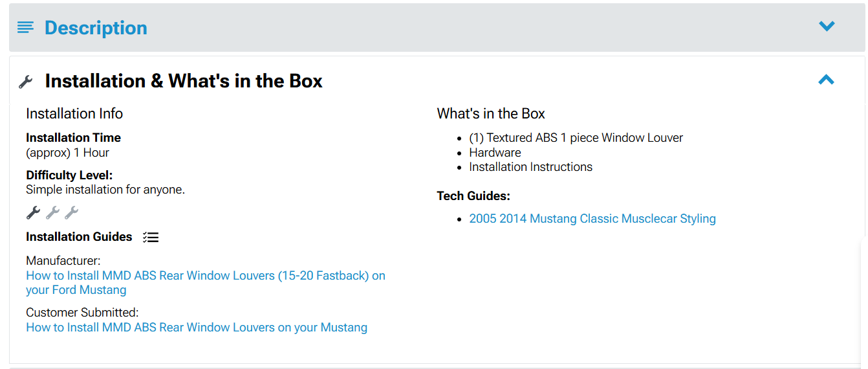Click the Difficulty Level label
The height and width of the screenshot is (369, 868).
click(69, 175)
